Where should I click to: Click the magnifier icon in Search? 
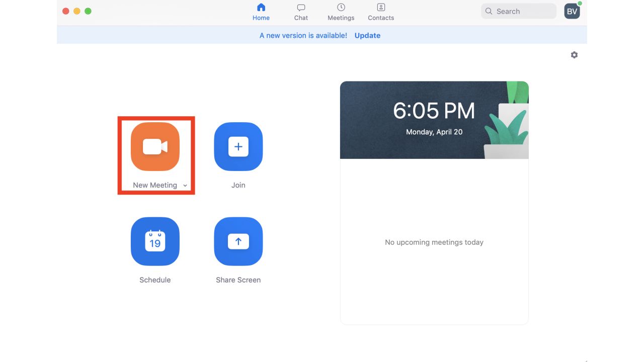489,11
